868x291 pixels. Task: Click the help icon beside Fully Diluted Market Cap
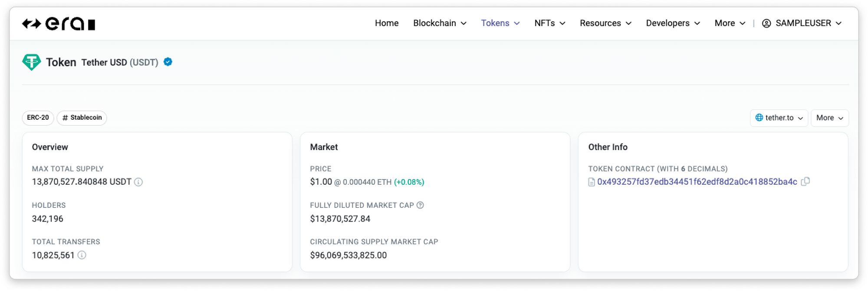pos(420,205)
